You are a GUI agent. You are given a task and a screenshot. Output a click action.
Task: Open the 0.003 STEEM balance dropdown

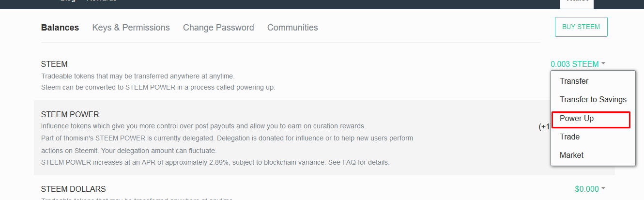[574, 64]
